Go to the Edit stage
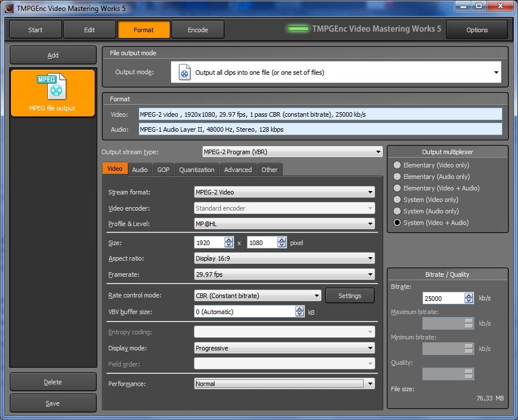 tap(90, 30)
